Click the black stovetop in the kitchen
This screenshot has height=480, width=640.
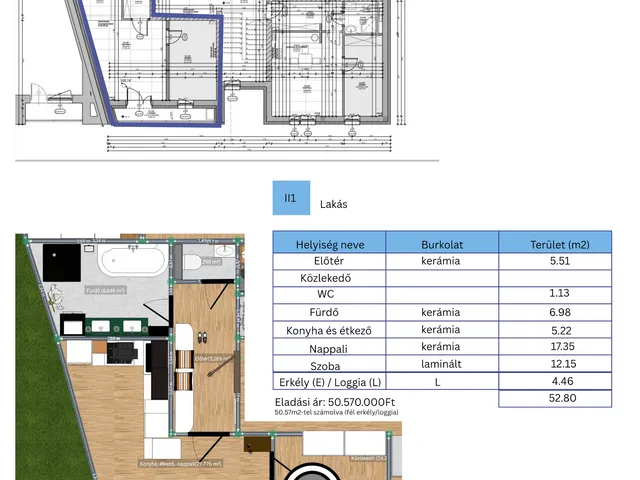tap(124, 353)
